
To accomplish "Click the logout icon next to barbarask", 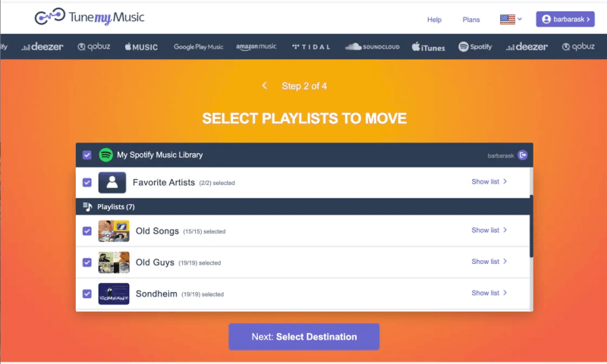I will (x=522, y=155).
